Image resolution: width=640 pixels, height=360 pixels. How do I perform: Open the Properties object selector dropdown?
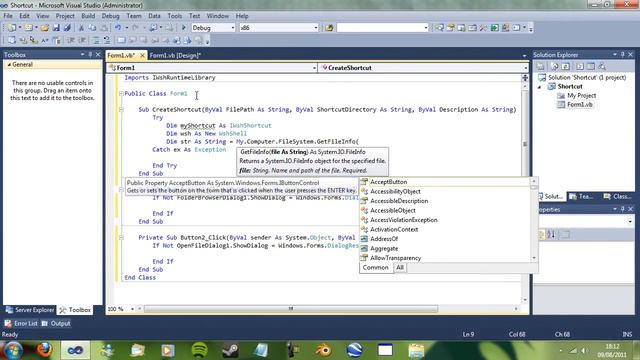[x=630, y=222]
